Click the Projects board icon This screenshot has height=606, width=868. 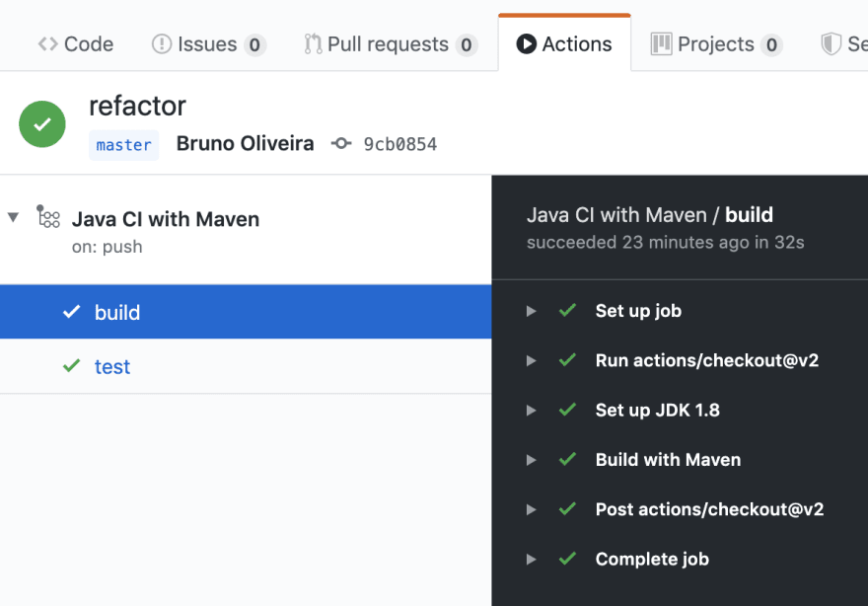point(661,44)
